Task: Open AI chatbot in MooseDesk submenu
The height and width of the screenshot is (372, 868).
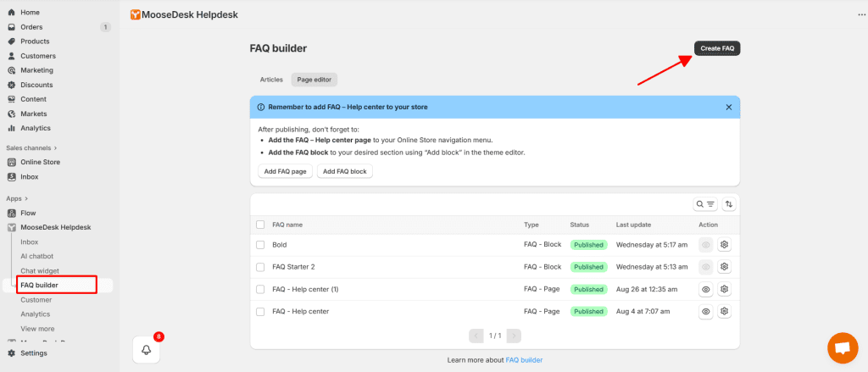Action: (37, 256)
